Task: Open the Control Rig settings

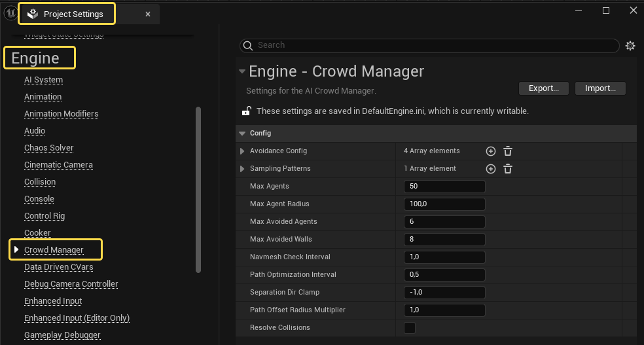Action: point(45,216)
